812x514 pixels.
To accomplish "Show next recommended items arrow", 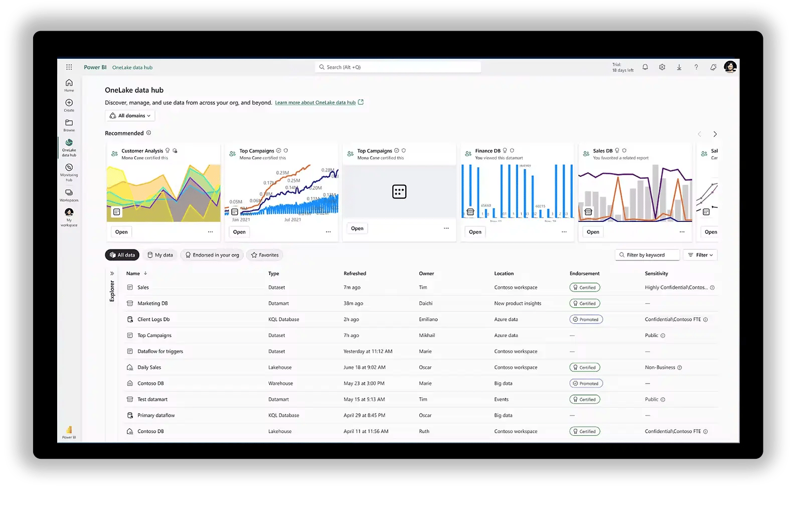I will [715, 134].
